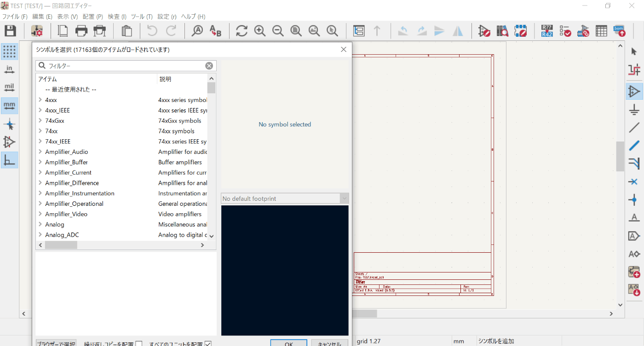This screenshot has width=644, height=346.
Task: Switch units to millimeters
Action: [x=10, y=106]
